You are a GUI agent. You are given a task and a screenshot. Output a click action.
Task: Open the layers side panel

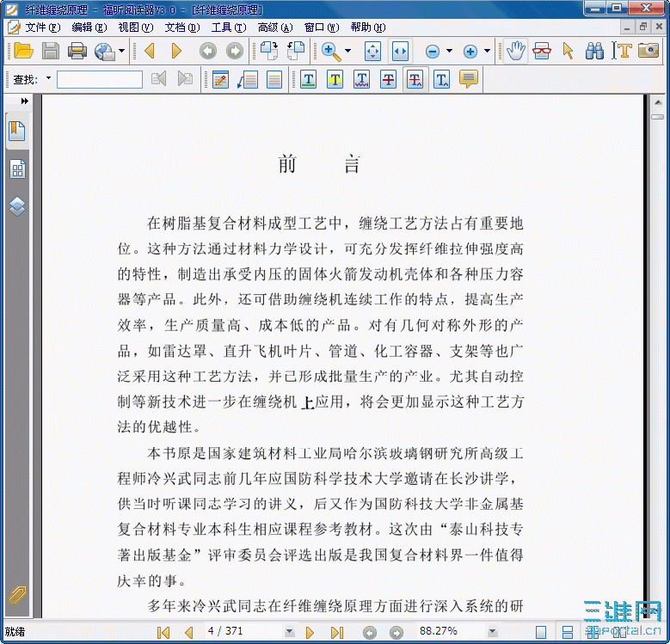pyautogui.click(x=17, y=206)
